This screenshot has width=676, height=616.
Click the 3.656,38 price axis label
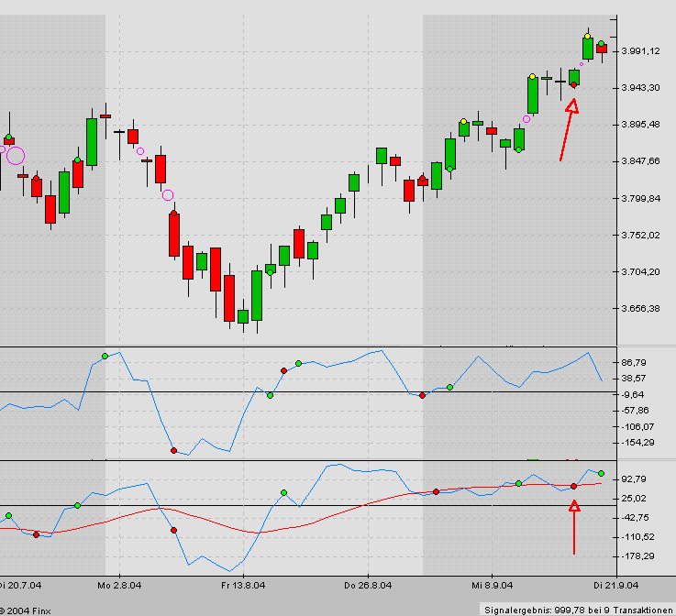pyautogui.click(x=641, y=309)
